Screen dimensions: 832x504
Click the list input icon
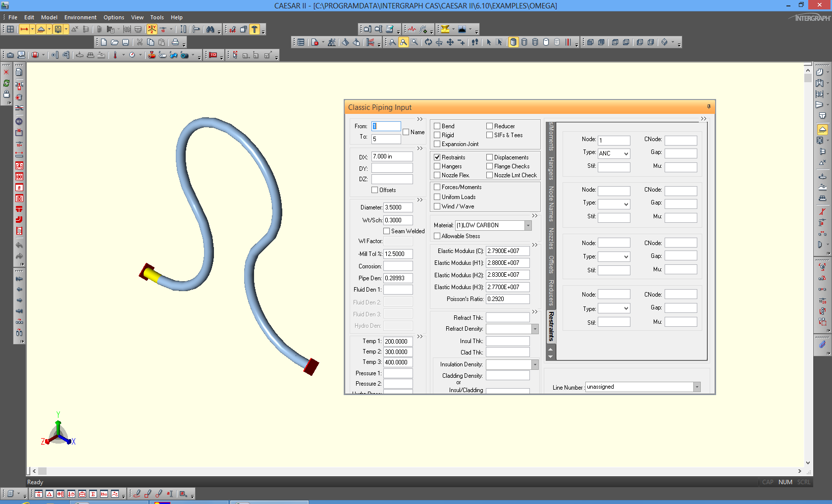tap(301, 43)
